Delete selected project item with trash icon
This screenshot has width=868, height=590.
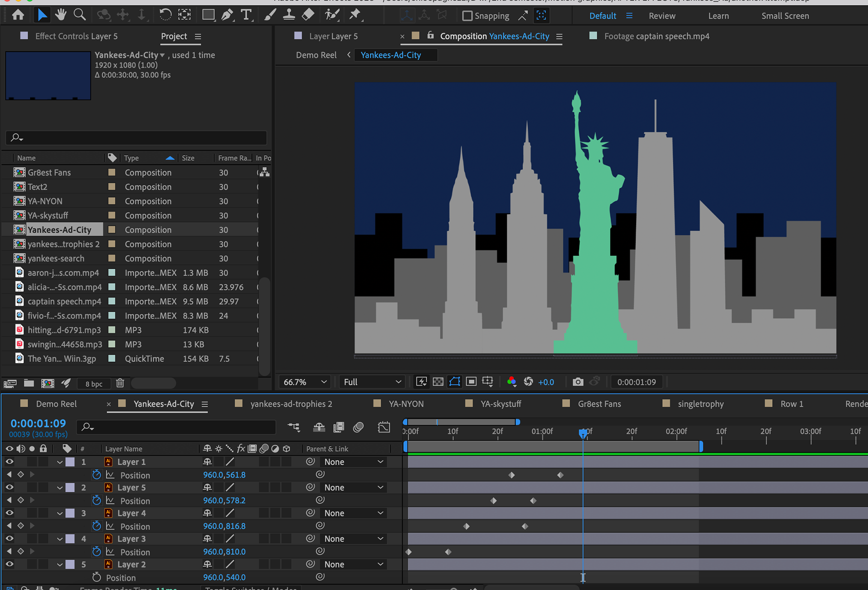pos(120,383)
